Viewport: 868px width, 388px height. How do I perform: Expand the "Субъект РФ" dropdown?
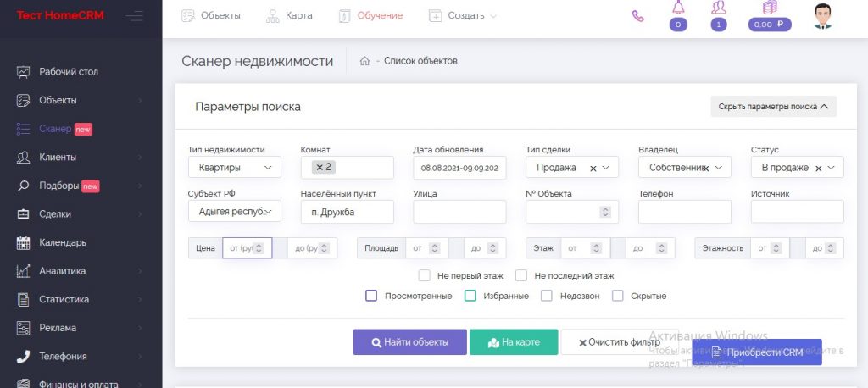(x=234, y=211)
